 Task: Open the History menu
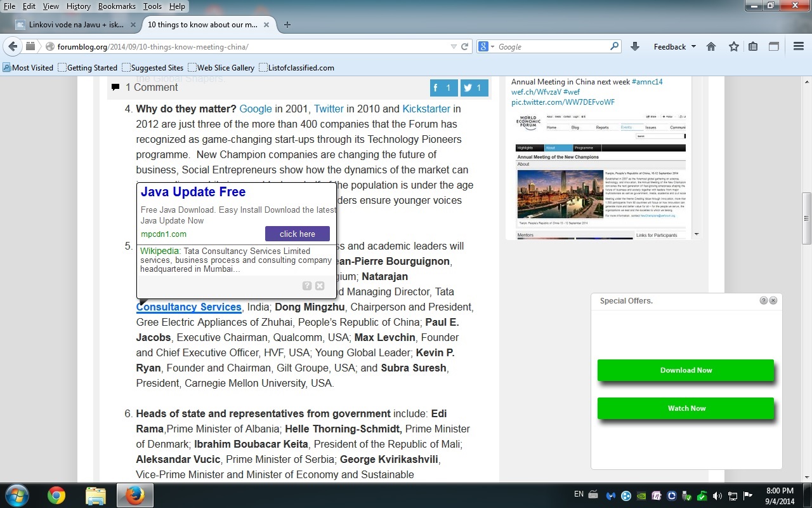point(79,6)
